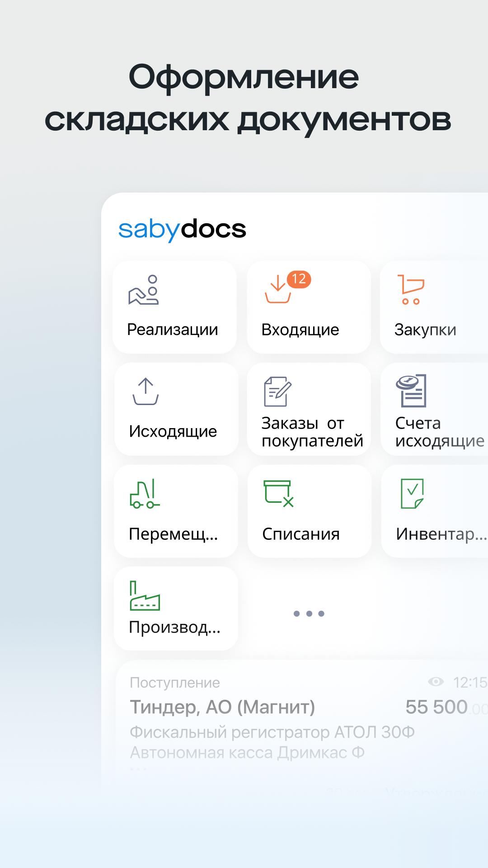Expand more sections via three dots
This screenshot has height=868, width=488.
[x=309, y=613]
